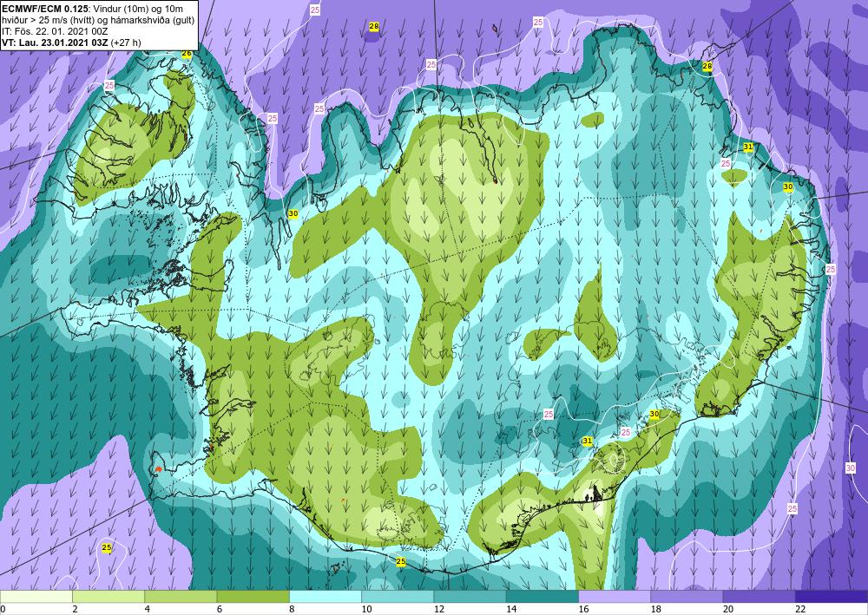Click the legend tick label 0
Viewport: 868px width, 615px height.
pos(3,609)
